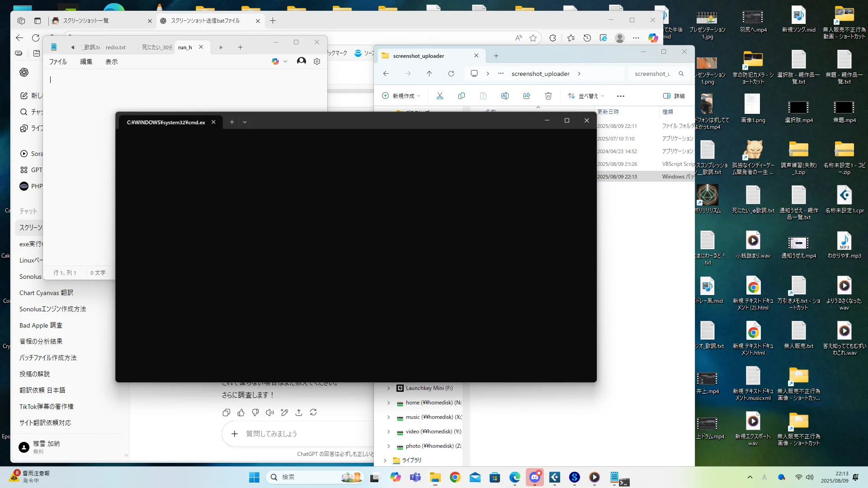Expand the music (\\homedisk) drive tree node
Image resolution: width=868 pixels, height=488 pixels.
click(388, 417)
